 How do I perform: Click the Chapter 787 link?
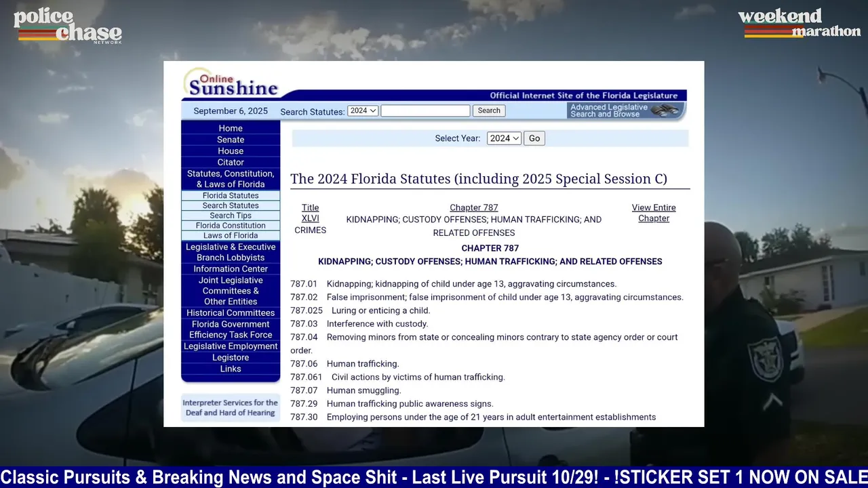coord(473,208)
